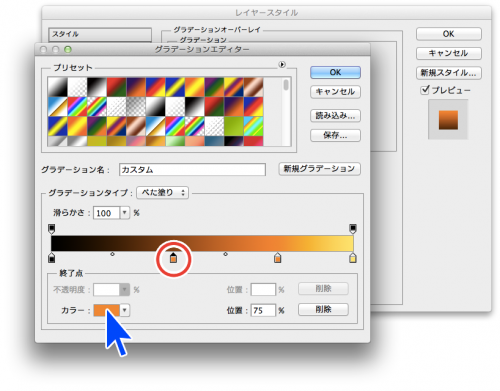Select the left opacity stop above the gradient

[52, 229]
